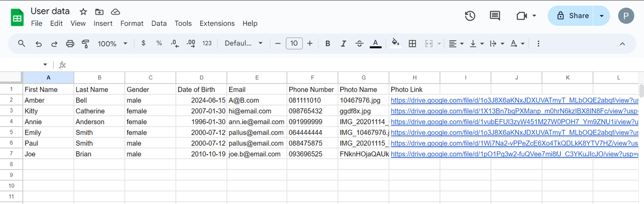644x204 pixels.
Task: Toggle italic formatting
Action: (x=343, y=43)
